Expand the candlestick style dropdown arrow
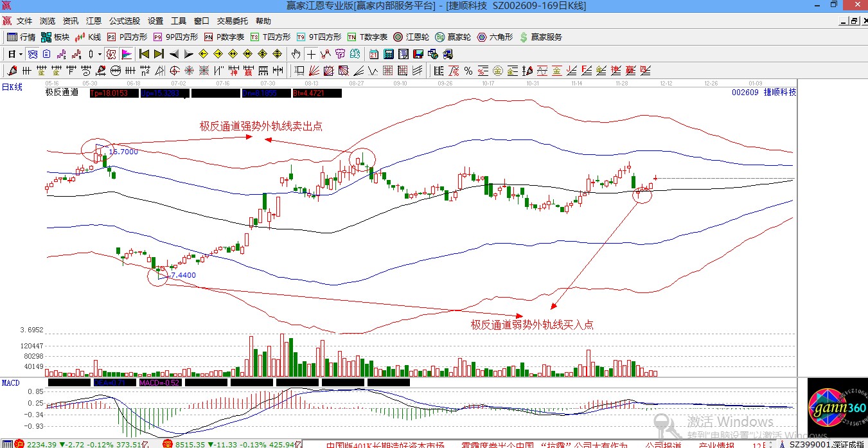 pos(100,54)
